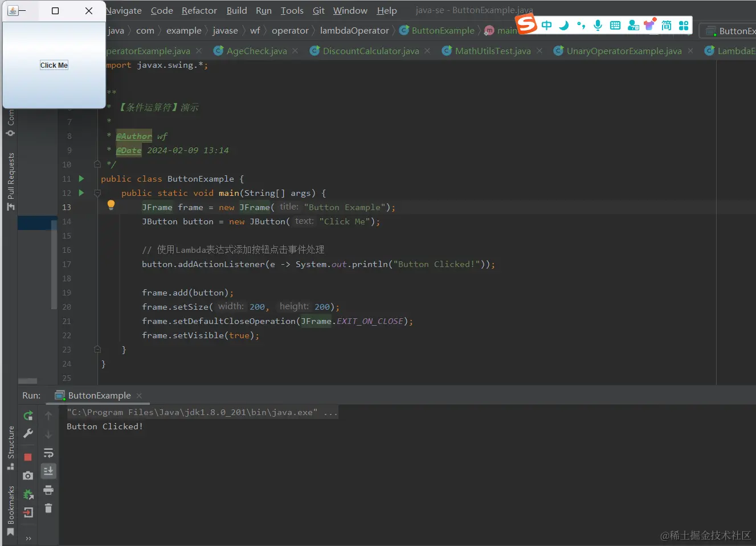Toggle simplified/traditional Chinese on Sogou bar
This screenshot has height=546, width=756.
point(667,26)
